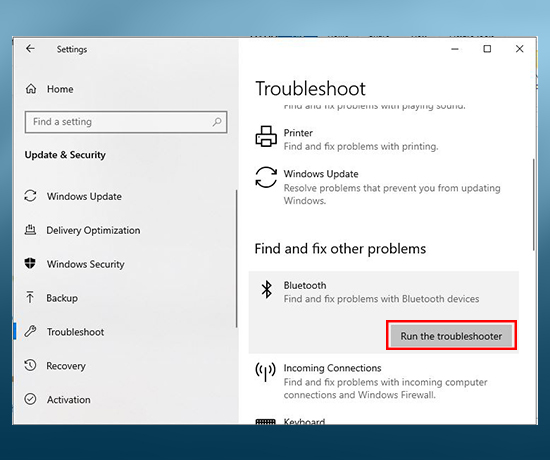Run the troubleshooter for Bluetooth
Image resolution: width=550 pixels, height=460 pixels.
pyautogui.click(x=451, y=336)
